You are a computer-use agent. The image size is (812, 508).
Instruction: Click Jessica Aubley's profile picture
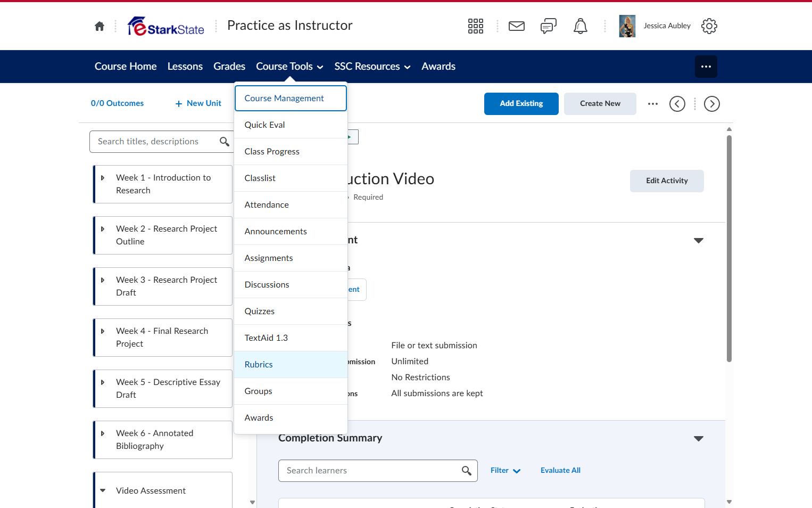pyautogui.click(x=627, y=26)
